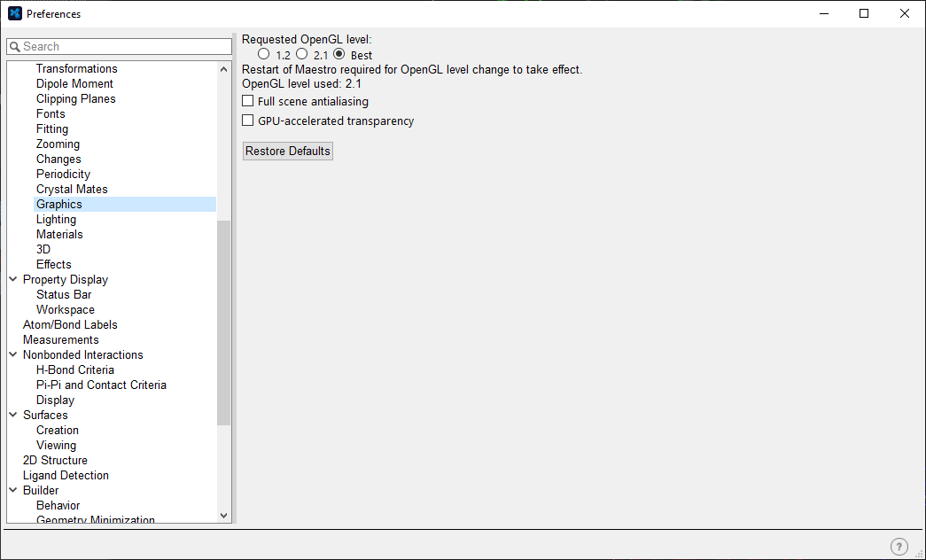Collapse the Builder category
926x560 pixels.
point(13,491)
